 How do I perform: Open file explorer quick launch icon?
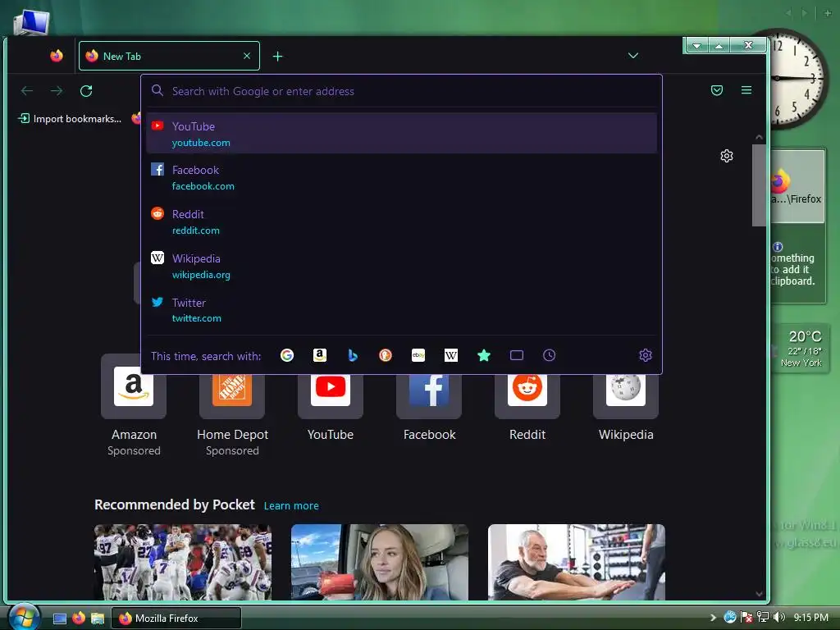tap(98, 619)
